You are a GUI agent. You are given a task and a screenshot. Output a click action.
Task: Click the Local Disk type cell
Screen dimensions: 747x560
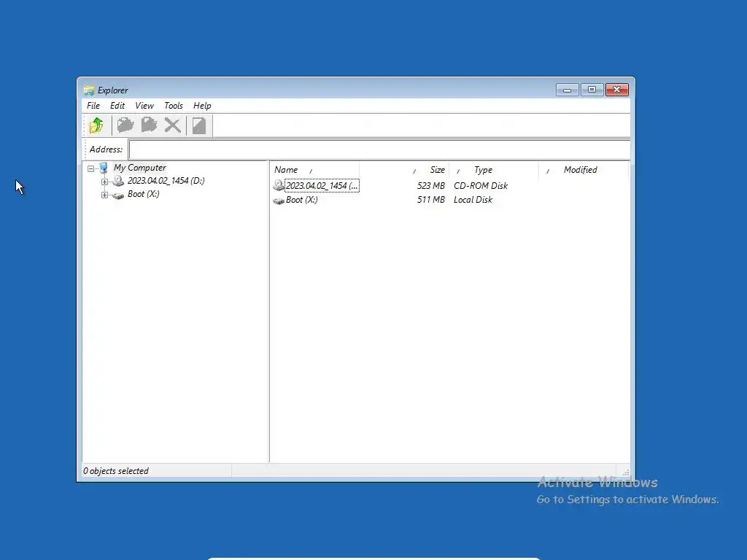point(473,200)
